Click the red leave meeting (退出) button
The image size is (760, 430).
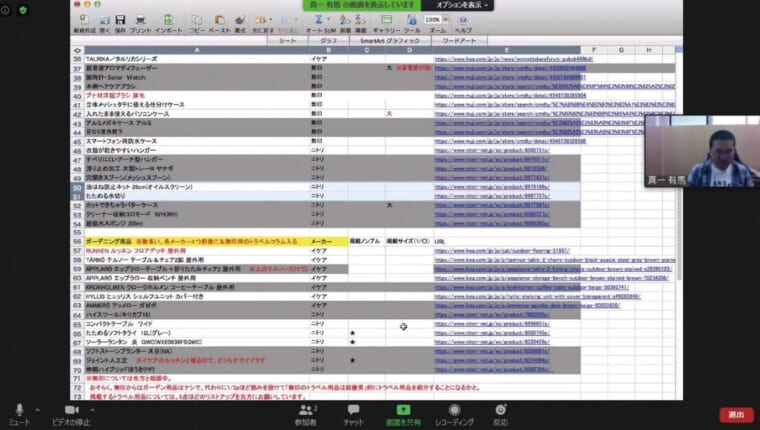tap(736, 414)
